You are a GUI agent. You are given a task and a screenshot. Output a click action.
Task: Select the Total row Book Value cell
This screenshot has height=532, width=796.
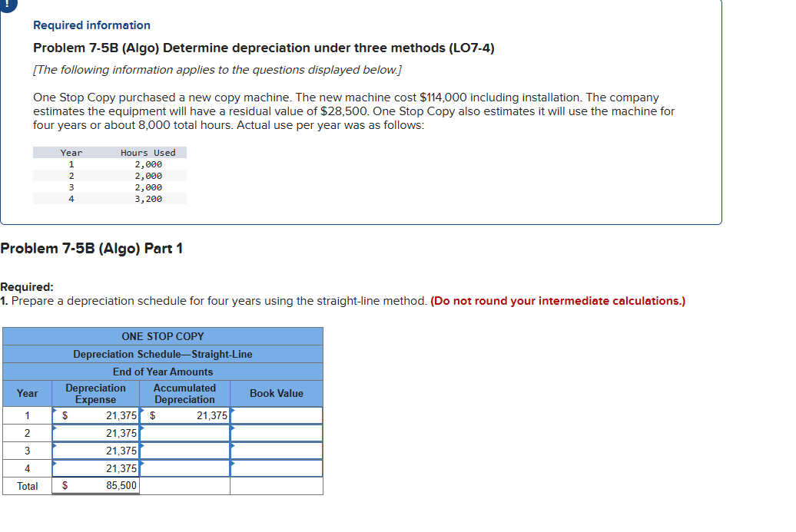(276, 485)
